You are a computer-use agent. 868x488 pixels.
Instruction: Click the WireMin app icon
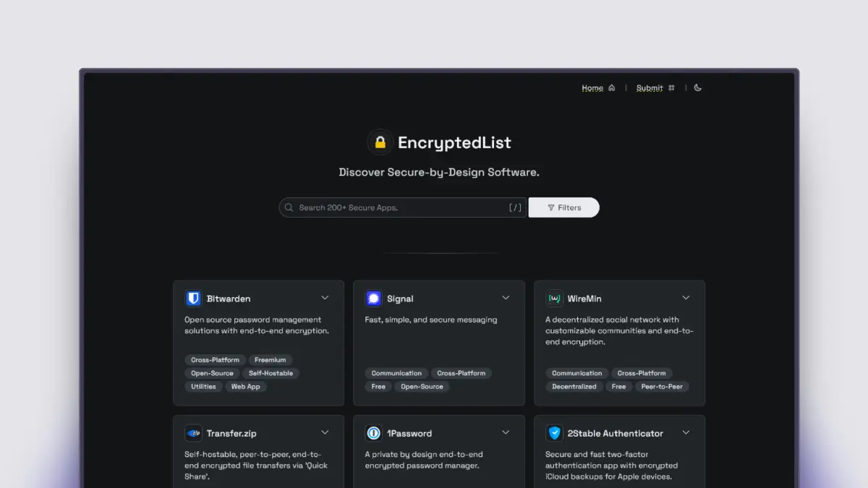[554, 299]
